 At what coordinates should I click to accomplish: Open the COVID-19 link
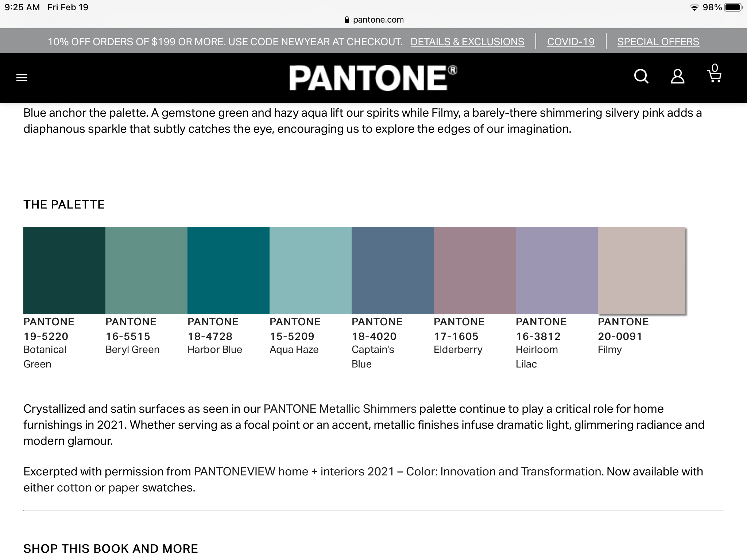tap(570, 42)
